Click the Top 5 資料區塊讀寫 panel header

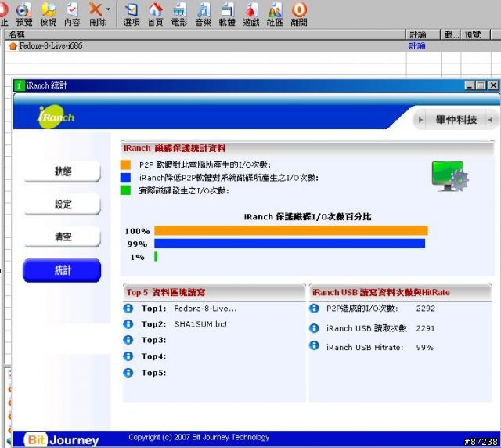[x=214, y=292]
